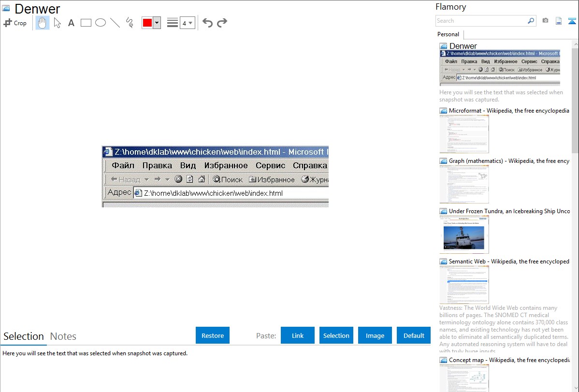Open the Notes tab

coord(63,336)
